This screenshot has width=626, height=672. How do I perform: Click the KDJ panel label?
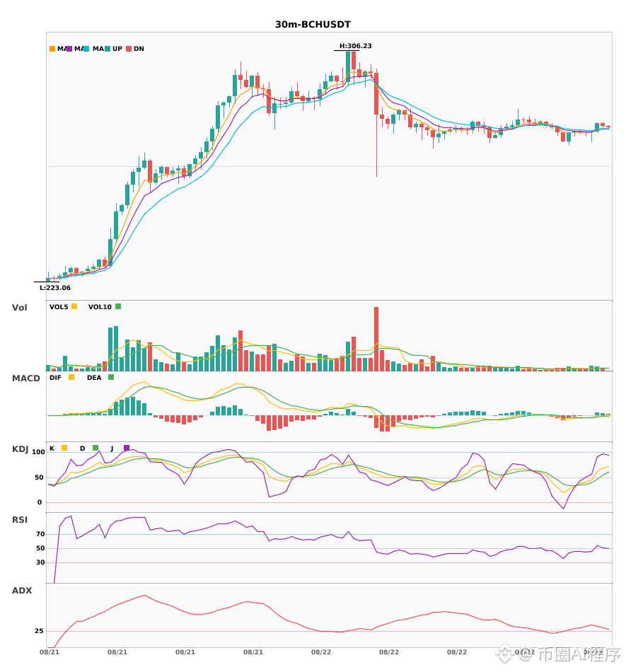(20, 449)
